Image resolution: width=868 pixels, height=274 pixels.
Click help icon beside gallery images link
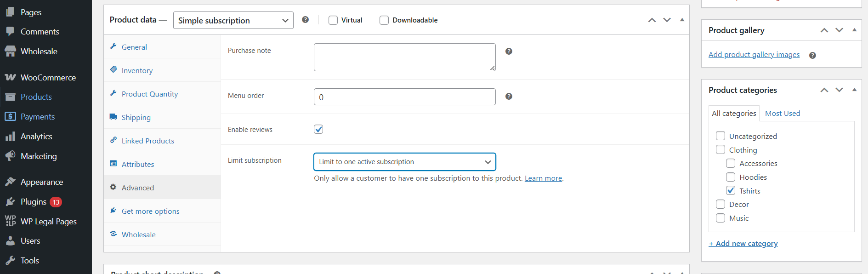(812, 55)
